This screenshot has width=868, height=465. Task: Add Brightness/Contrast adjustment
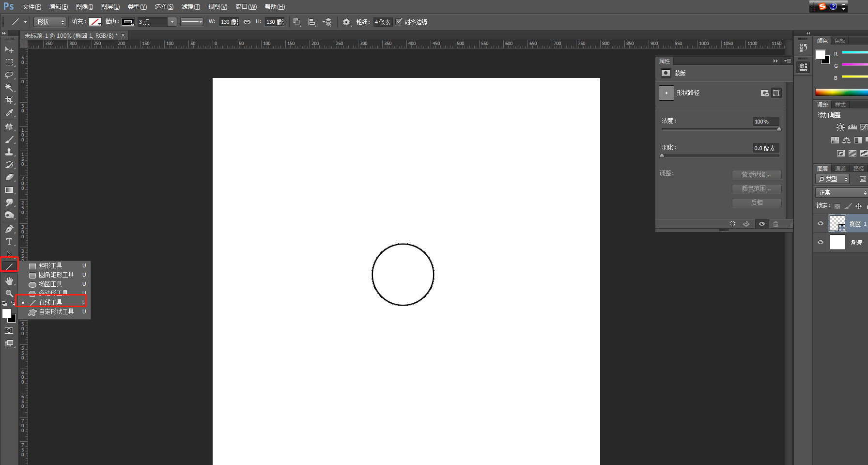click(840, 127)
